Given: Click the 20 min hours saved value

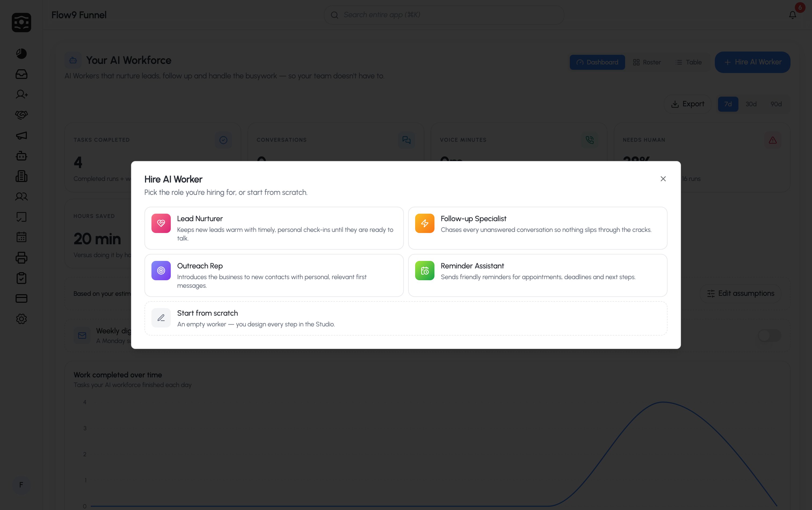Looking at the screenshot, I should coord(97,239).
